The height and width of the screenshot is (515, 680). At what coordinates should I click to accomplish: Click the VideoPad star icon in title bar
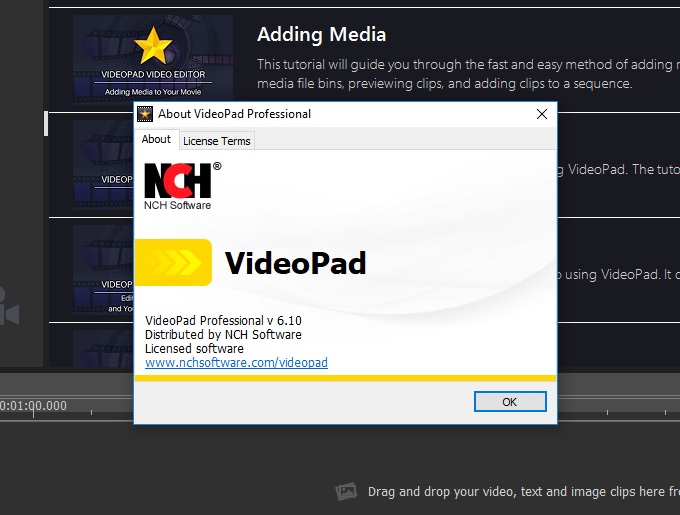coord(145,114)
